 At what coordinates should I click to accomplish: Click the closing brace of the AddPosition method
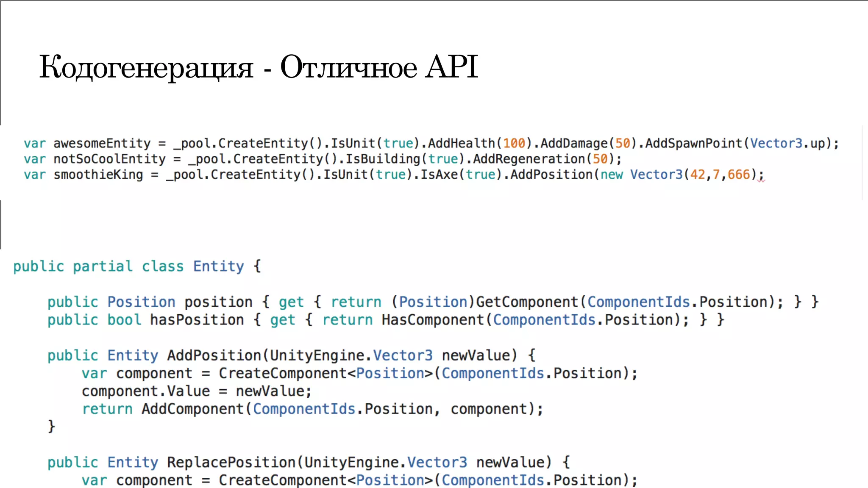click(x=51, y=426)
